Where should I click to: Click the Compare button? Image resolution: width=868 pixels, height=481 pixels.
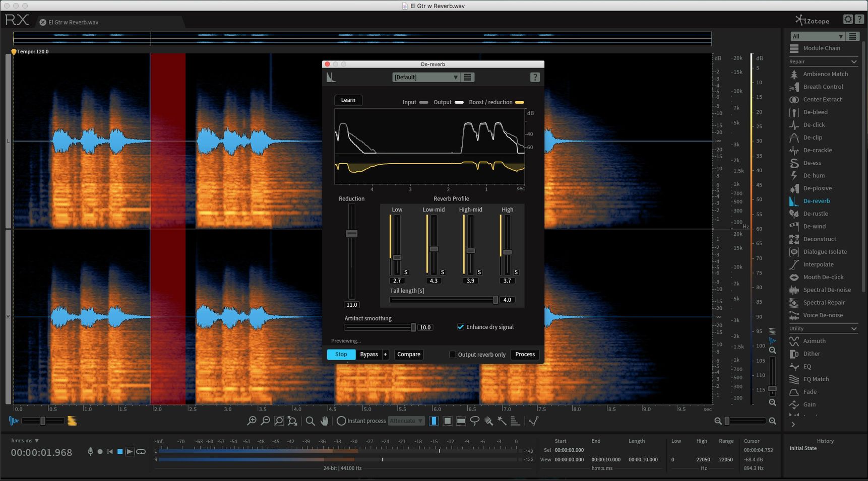[409, 354]
